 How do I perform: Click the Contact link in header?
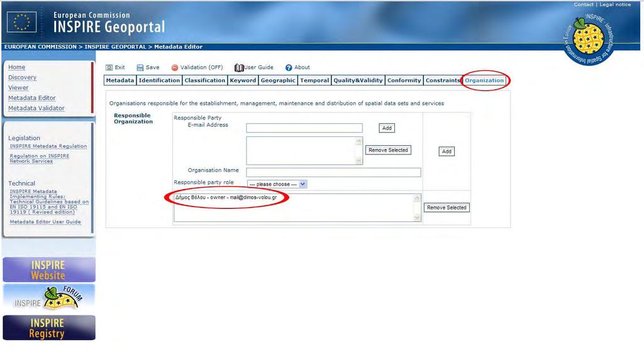584,4
